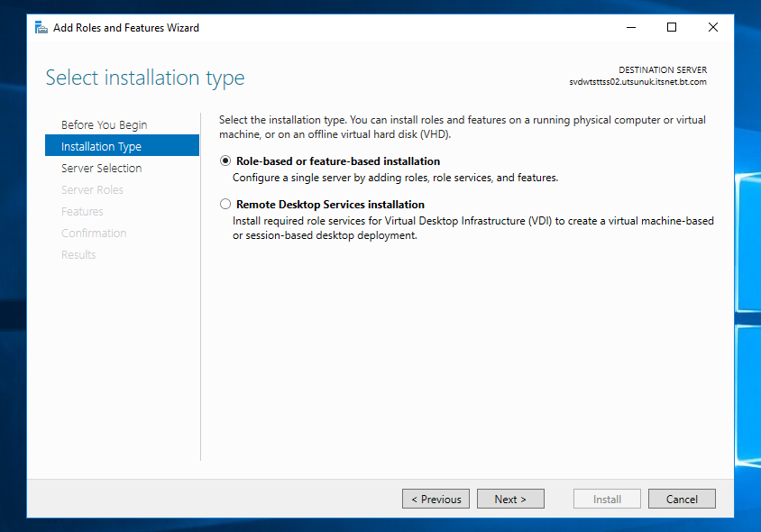Image resolution: width=761 pixels, height=532 pixels.
Task: Click the wizard icon in the title bar
Action: pyautogui.click(x=41, y=28)
